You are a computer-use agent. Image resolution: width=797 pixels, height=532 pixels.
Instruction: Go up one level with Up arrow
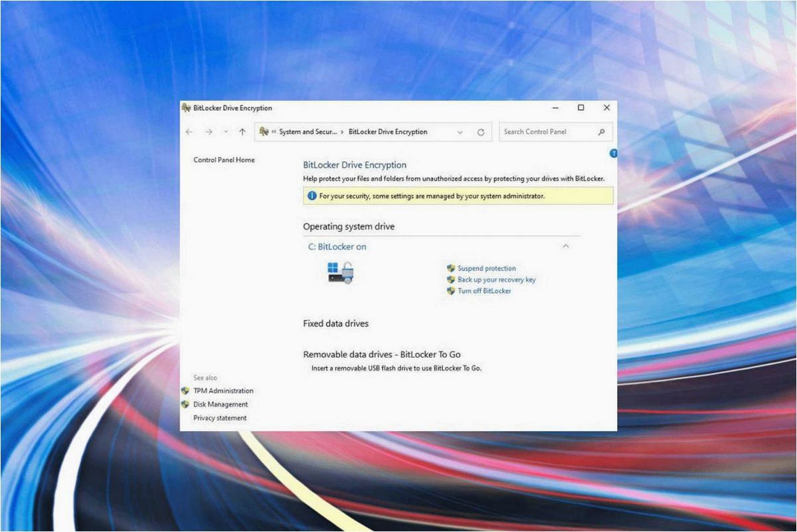[x=242, y=132]
